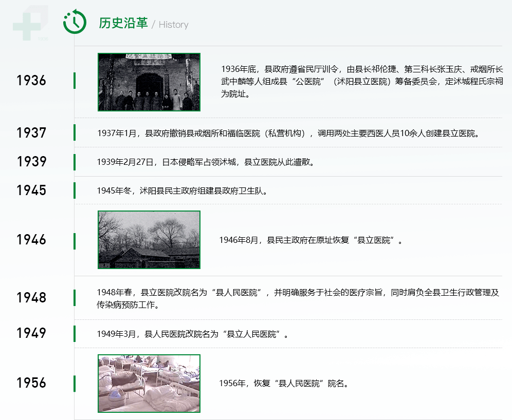This screenshot has width=512, height=420.
Task: Select the 1948 timeline year label
Action: [x=31, y=298]
